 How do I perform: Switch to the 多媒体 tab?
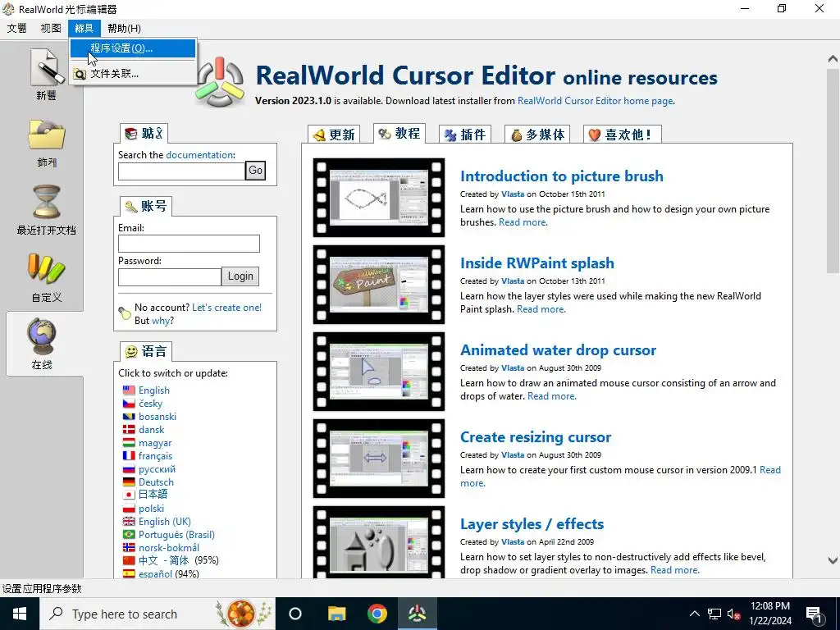pyautogui.click(x=537, y=135)
